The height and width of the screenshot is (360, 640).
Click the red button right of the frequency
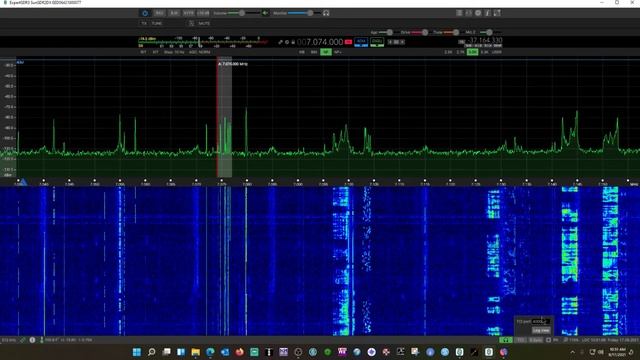click(x=348, y=42)
